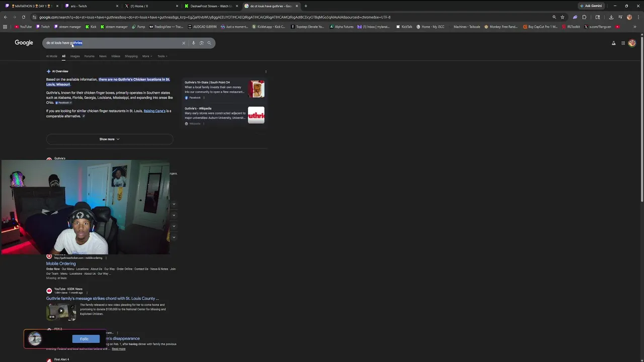644x362 pixels.
Task: Click into the Google search input field
Action: click(112, 43)
